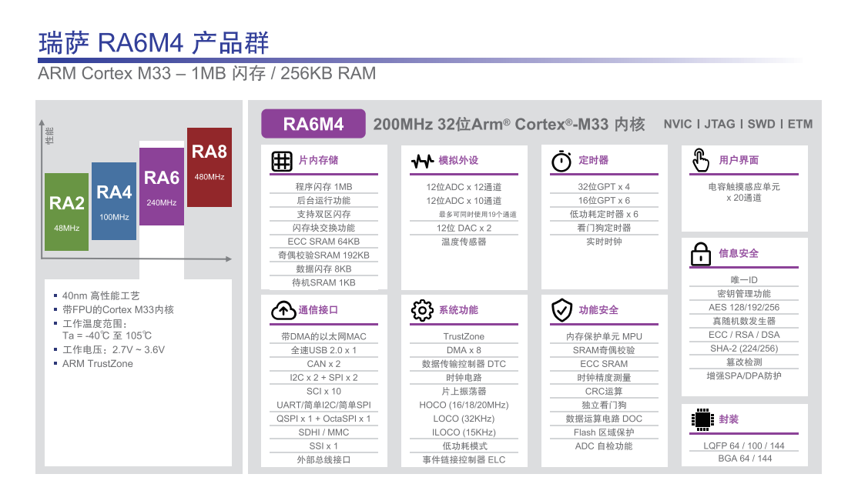
Task: Click the 全速USB 2.0 x 1 row
Action: click(x=324, y=350)
